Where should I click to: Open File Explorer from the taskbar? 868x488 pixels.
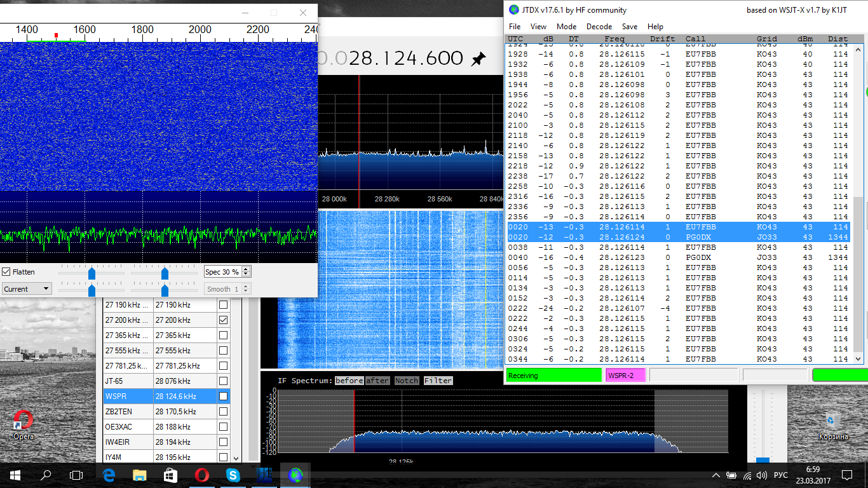(x=139, y=475)
